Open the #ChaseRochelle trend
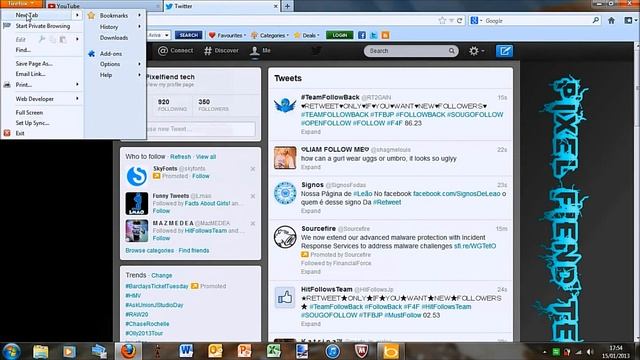640x360 pixels. coord(147,324)
